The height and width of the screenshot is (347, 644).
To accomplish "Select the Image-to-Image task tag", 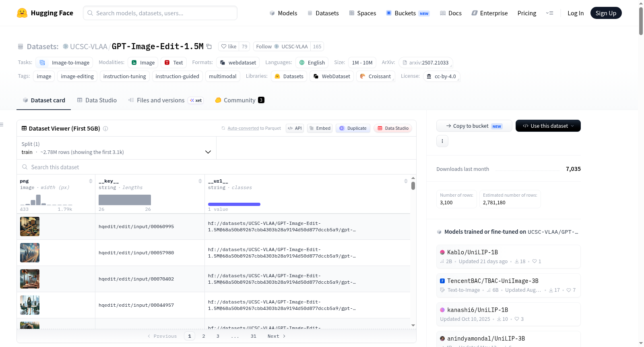I will point(64,62).
